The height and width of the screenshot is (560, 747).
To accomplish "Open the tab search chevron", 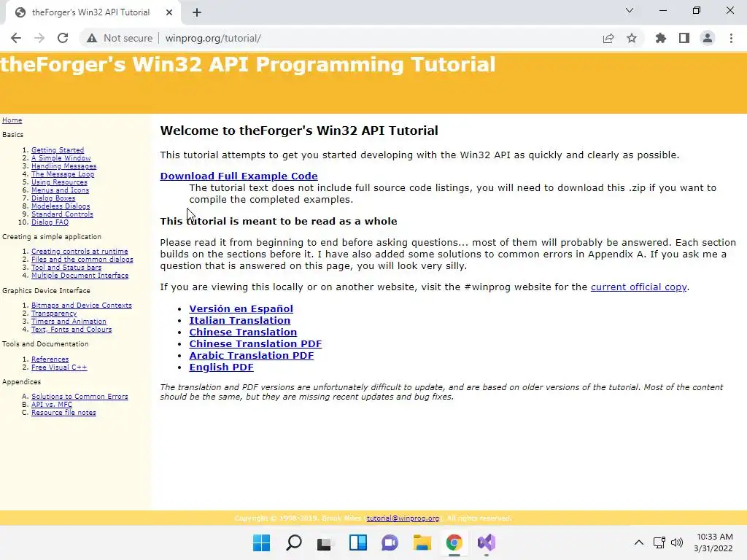I will (x=630, y=10).
